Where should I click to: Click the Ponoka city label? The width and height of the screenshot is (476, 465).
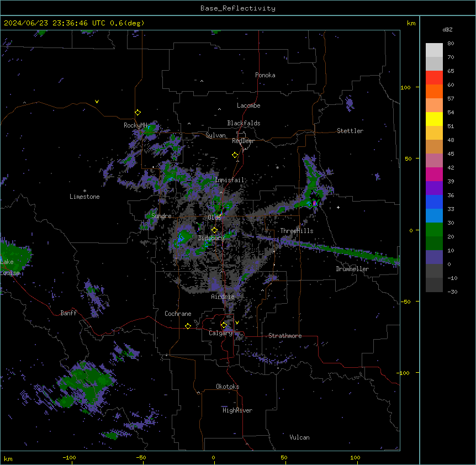click(x=265, y=75)
